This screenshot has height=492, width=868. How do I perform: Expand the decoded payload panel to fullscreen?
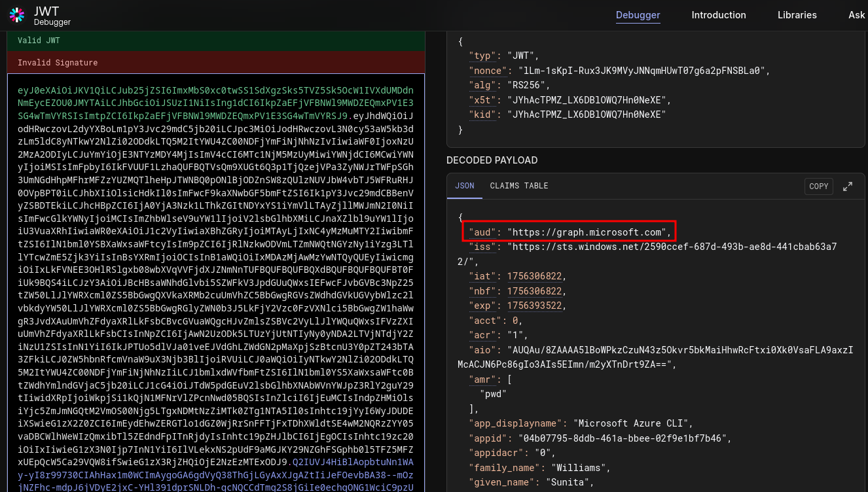848,186
